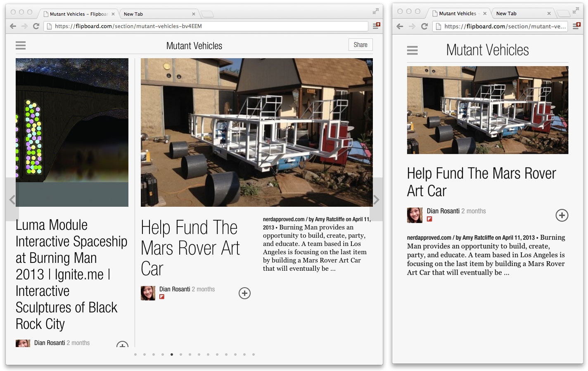Go forward in the left browser window

(x=24, y=26)
